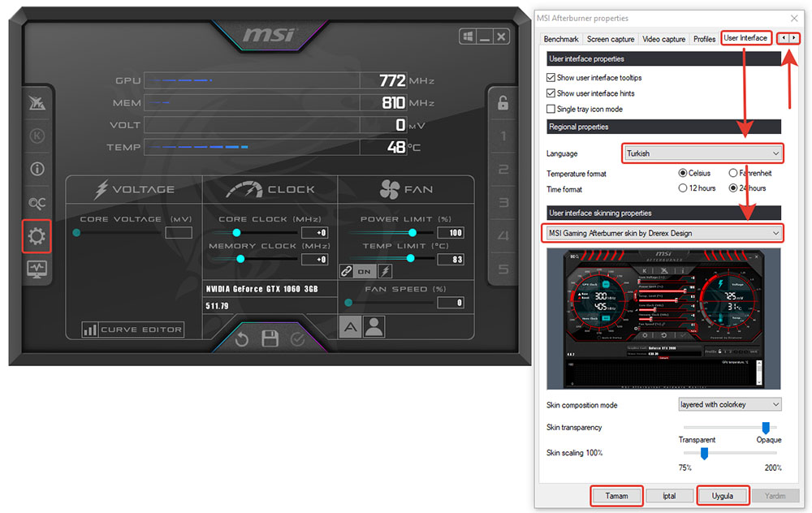Uncheck Show user interface tooltips
The width and height of the screenshot is (812, 513).
551,78
